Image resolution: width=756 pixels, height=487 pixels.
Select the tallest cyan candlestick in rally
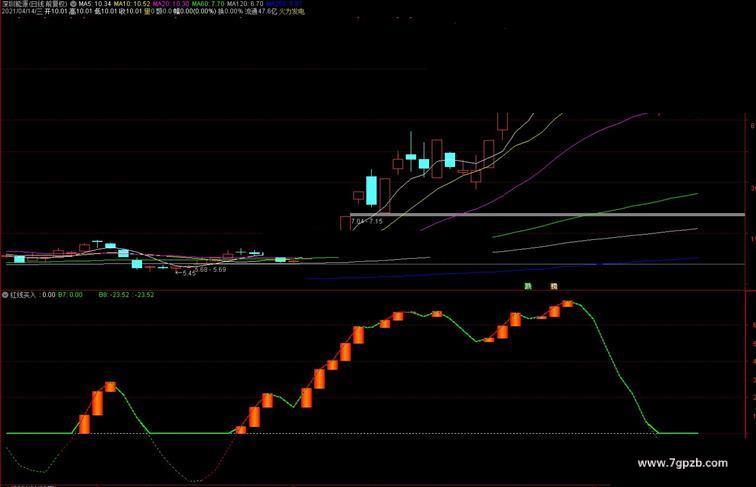[x=371, y=190]
